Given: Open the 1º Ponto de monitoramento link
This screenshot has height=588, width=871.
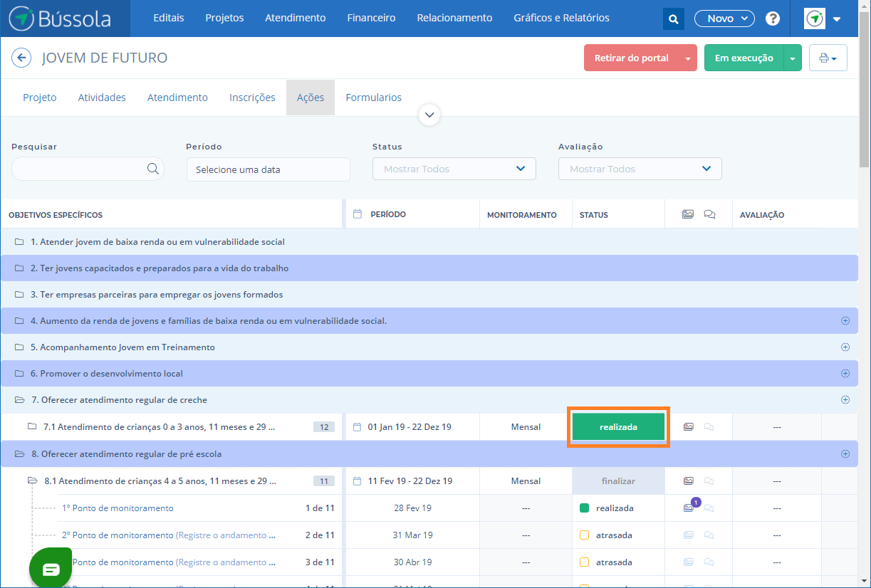Looking at the screenshot, I should (118, 508).
